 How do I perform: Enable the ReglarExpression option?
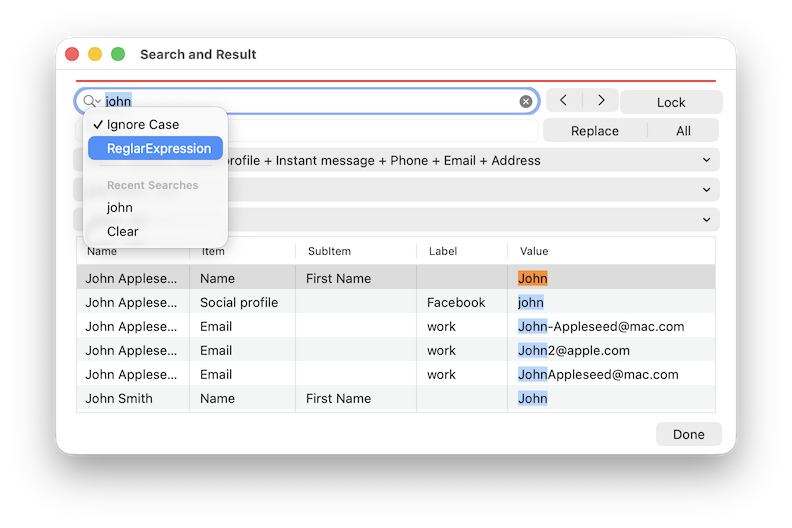pyautogui.click(x=155, y=148)
